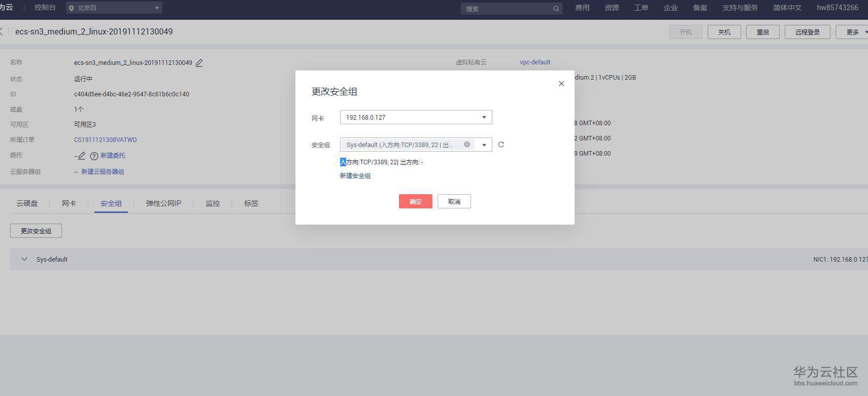Screen dimensions: 868x396
Task: Click the 可用区3 value
Action: pos(85,125)
